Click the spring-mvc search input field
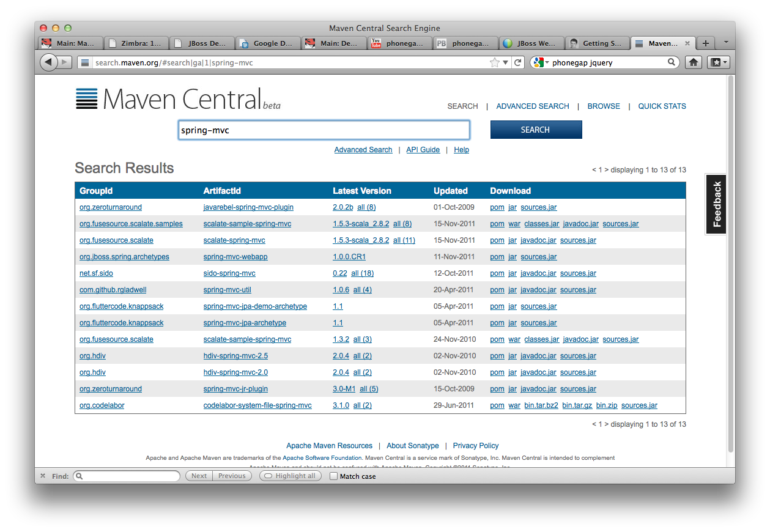770x532 pixels. click(x=324, y=130)
